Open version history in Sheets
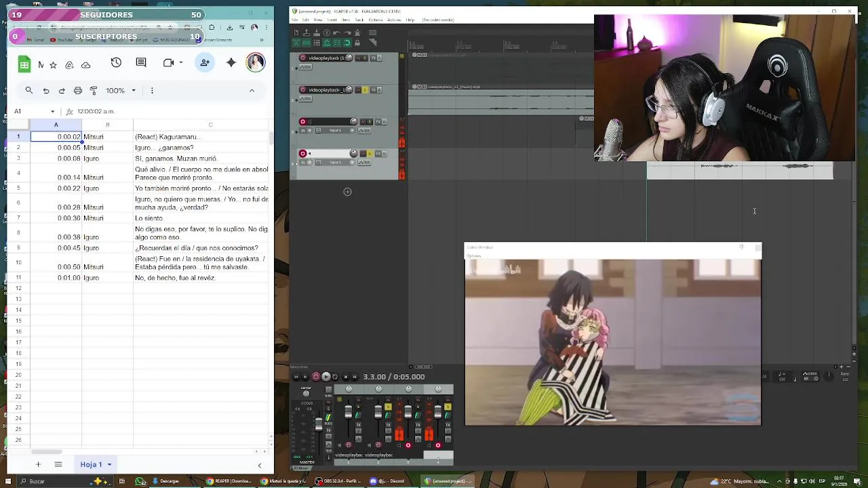Image resolution: width=868 pixels, height=488 pixels. point(116,62)
